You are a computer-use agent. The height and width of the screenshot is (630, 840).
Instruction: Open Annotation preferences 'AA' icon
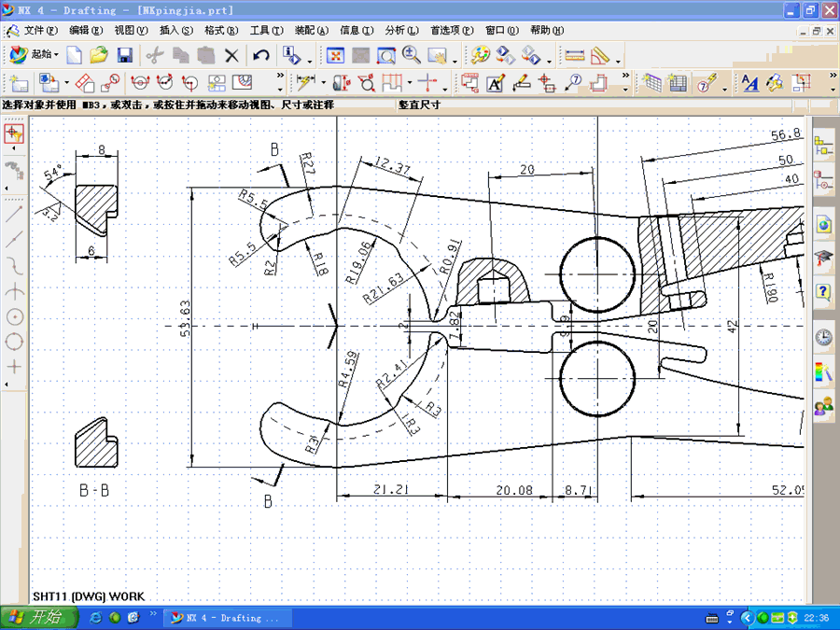tap(750, 83)
